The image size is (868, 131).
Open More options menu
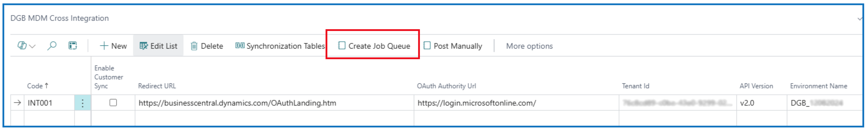(529, 46)
